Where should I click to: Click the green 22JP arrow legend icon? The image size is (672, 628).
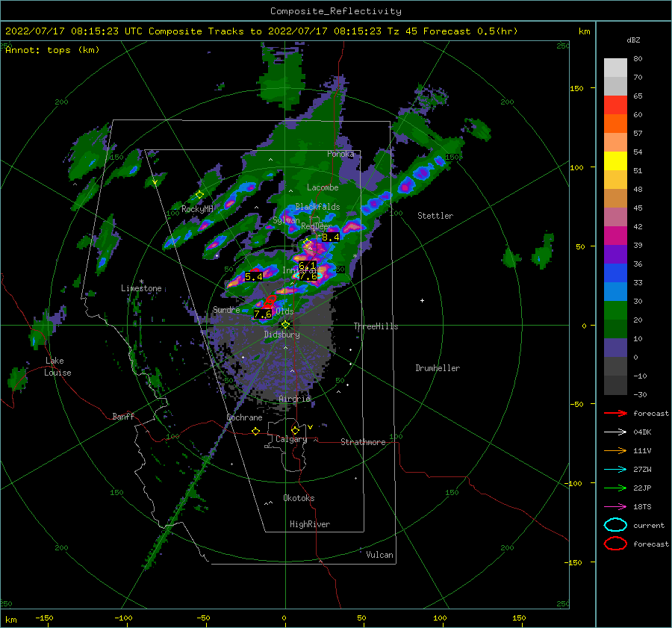pos(615,488)
